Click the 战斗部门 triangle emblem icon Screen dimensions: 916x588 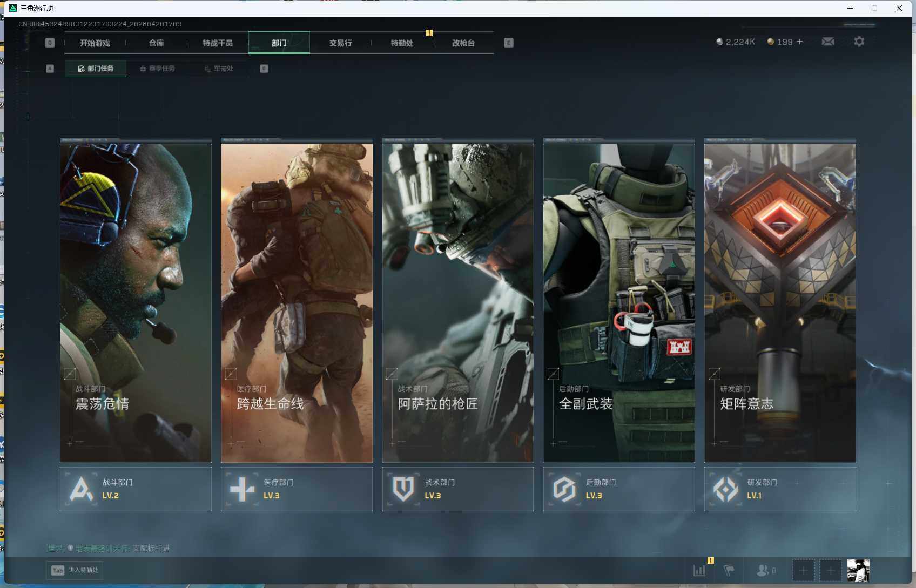[x=81, y=489]
